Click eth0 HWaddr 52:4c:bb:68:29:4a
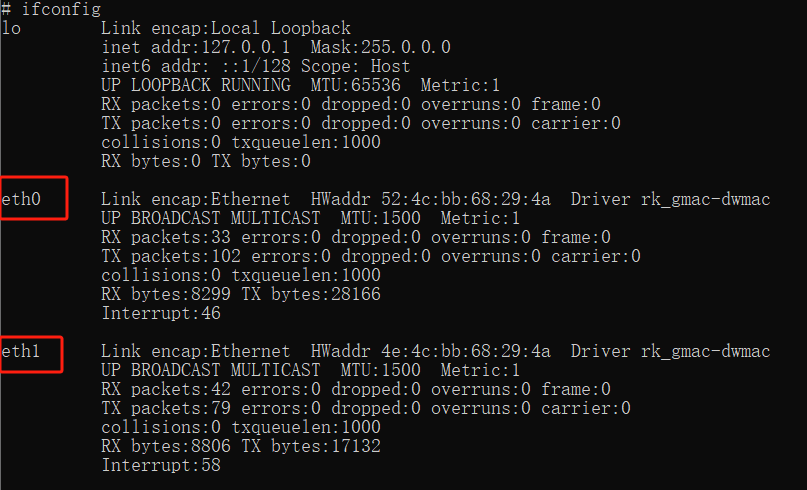This screenshot has height=490, width=807. [x=430, y=199]
